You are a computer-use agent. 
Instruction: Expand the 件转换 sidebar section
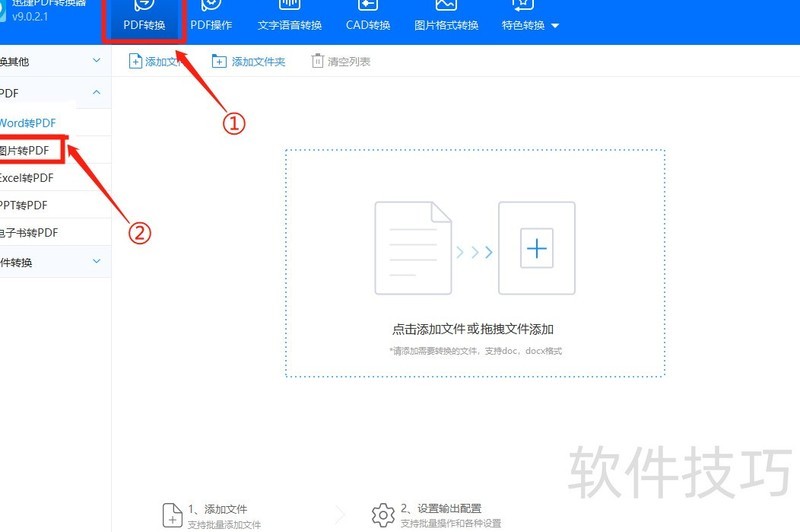55,262
